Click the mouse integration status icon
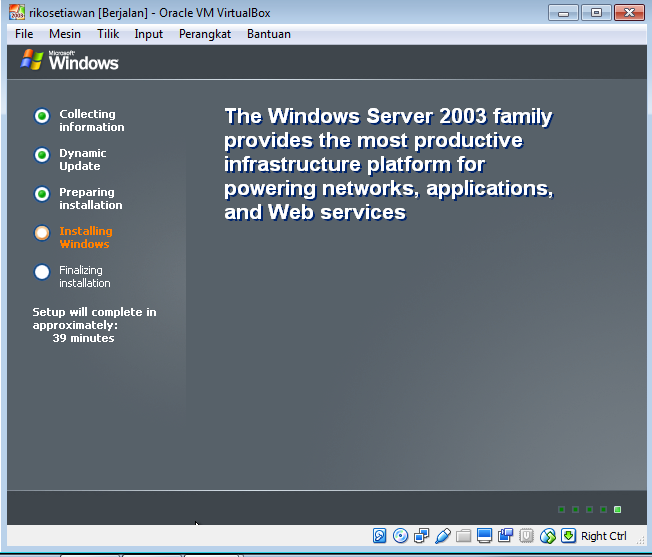This screenshot has width=652, height=557. point(548,536)
